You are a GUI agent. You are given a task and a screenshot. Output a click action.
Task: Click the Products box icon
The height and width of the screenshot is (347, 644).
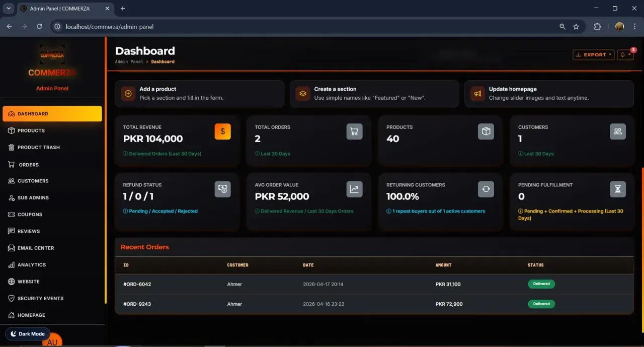(486, 131)
